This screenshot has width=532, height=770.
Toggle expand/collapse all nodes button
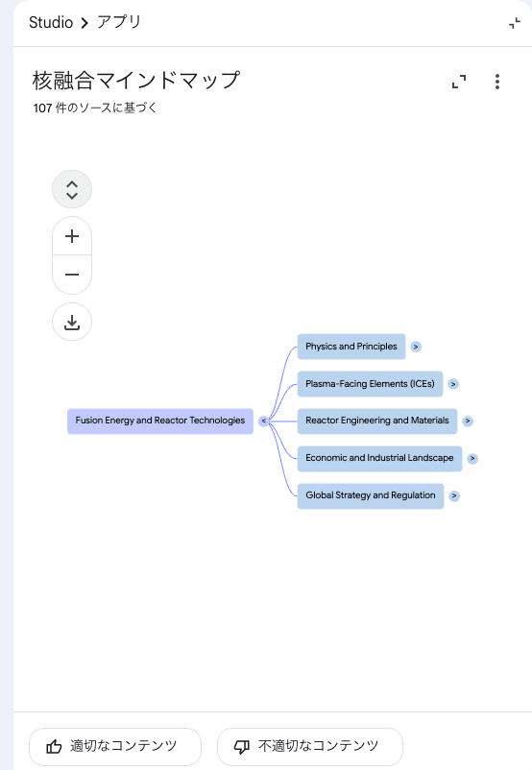(72, 189)
